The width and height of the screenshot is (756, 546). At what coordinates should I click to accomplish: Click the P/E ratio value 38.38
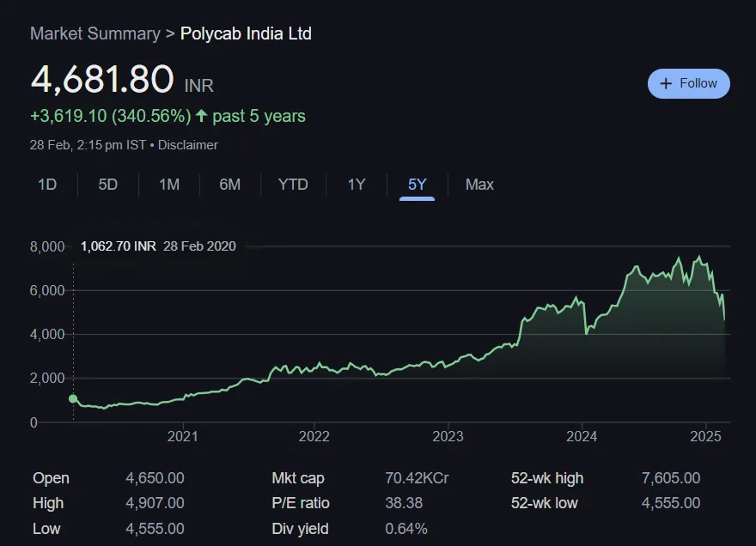[x=404, y=503]
